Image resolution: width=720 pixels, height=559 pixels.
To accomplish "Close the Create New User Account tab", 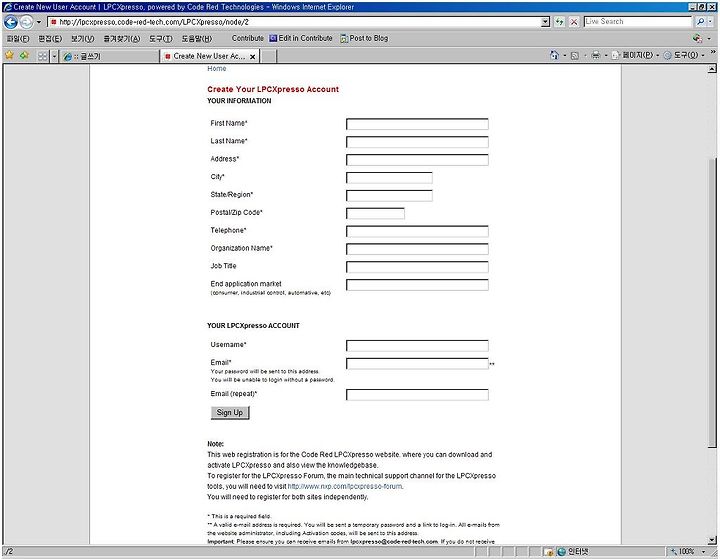I will [x=252, y=56].
